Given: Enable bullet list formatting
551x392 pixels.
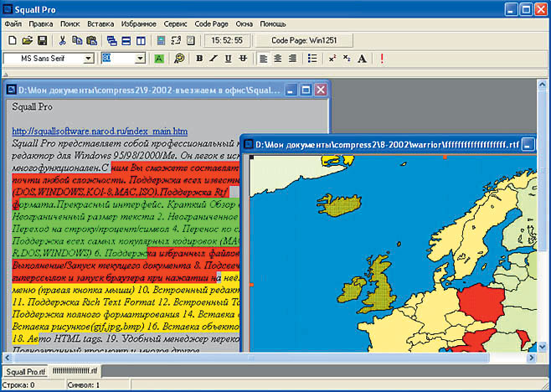Looking at the screenshot, I should [312, 59].
